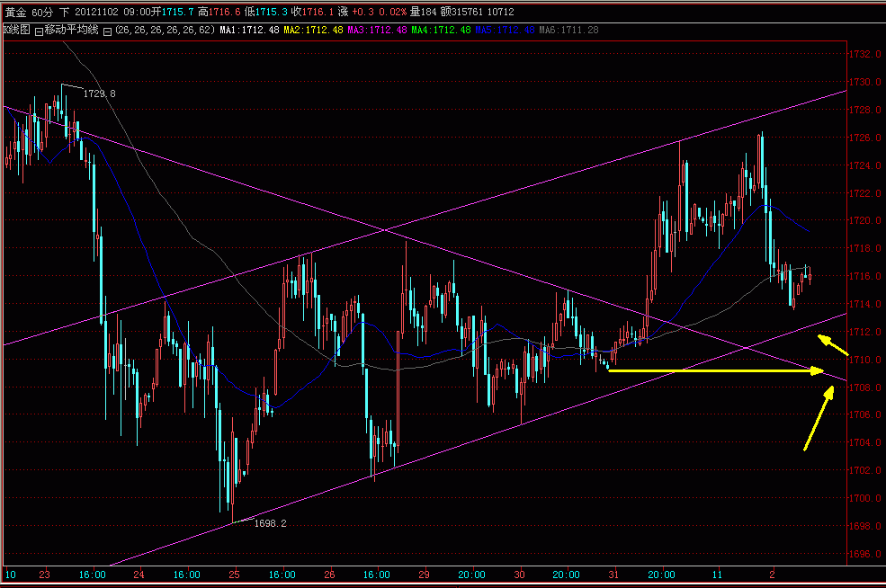The image size is (886, 588).
Task: Click the volume 量184 value
Action: tap(424, 12)
